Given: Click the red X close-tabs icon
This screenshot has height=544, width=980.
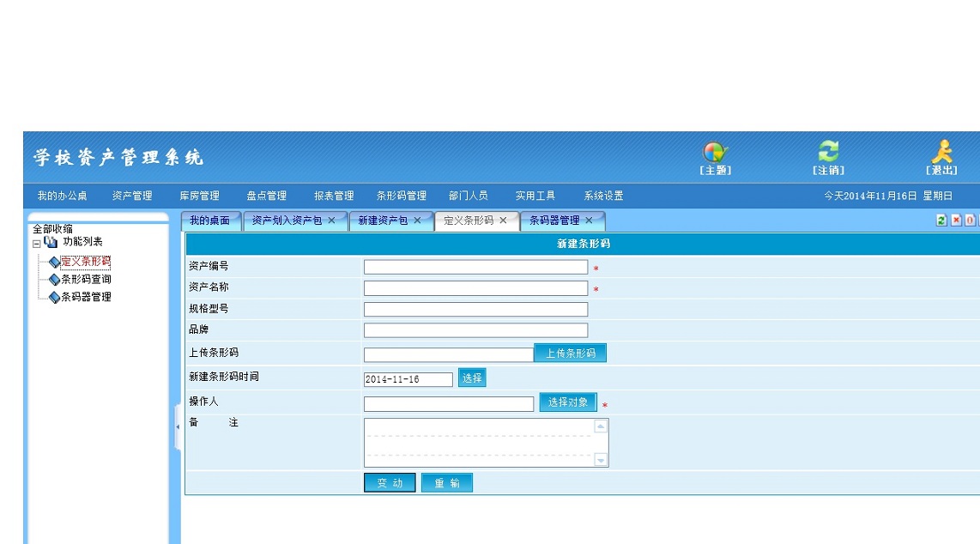Looking at the screenshot, I should (956, 221).
